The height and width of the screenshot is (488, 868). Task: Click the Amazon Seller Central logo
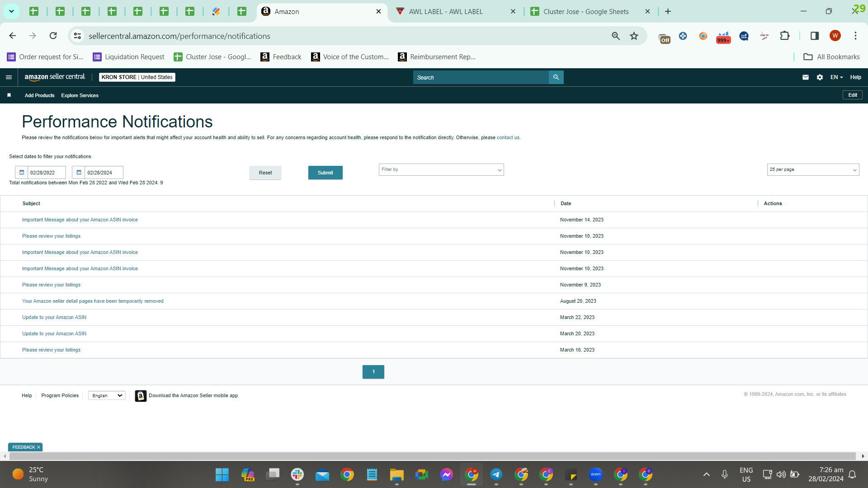(x=55, y=77)
